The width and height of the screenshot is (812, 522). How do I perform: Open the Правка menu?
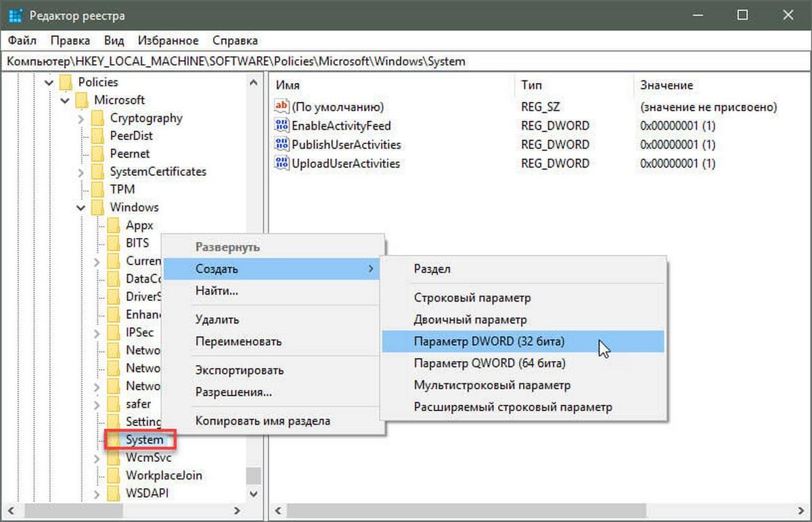(70, 41)
